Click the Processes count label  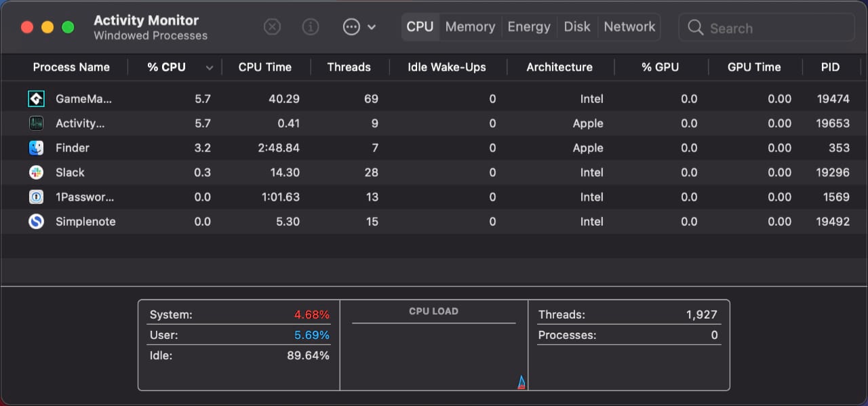[567, 336]
